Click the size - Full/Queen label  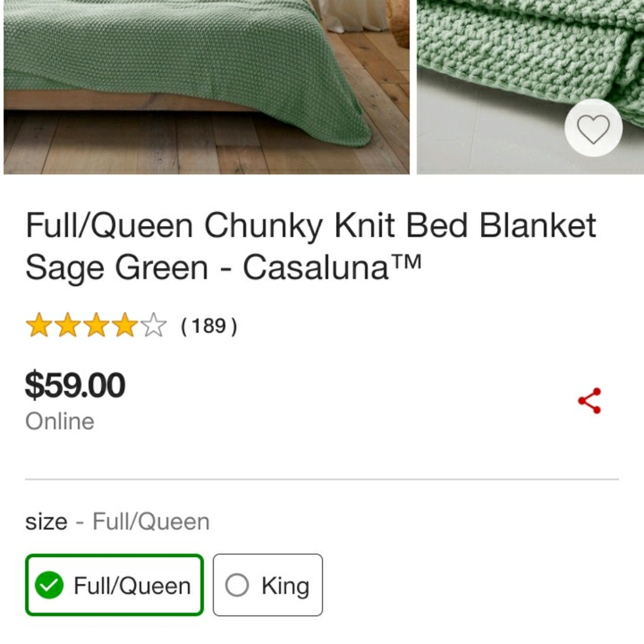pyautogui.click(x=117, y=521)
